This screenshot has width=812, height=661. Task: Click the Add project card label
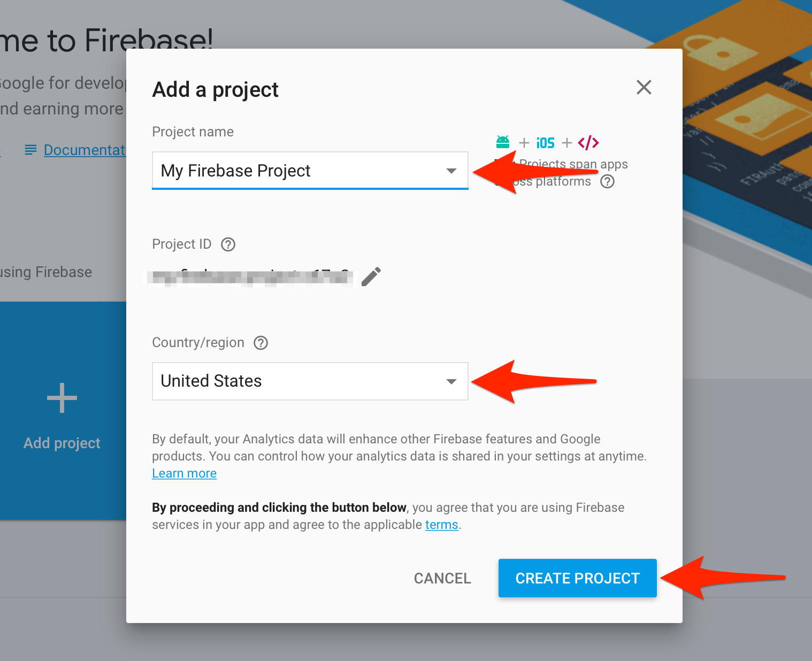(x=62, y=443)
